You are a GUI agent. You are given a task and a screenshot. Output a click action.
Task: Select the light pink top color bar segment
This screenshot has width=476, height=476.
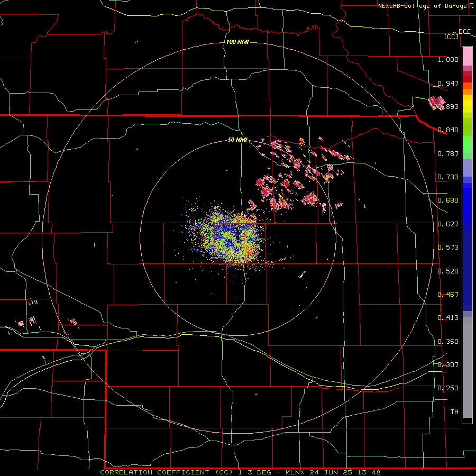[467, 57]
